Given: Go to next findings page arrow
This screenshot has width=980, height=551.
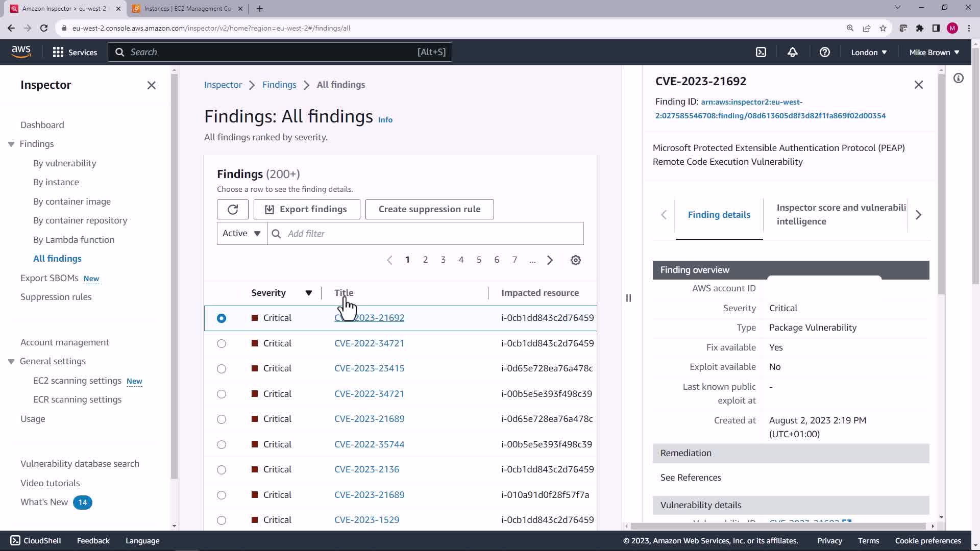Looking at the screenshot, I should tap(550, 260).
